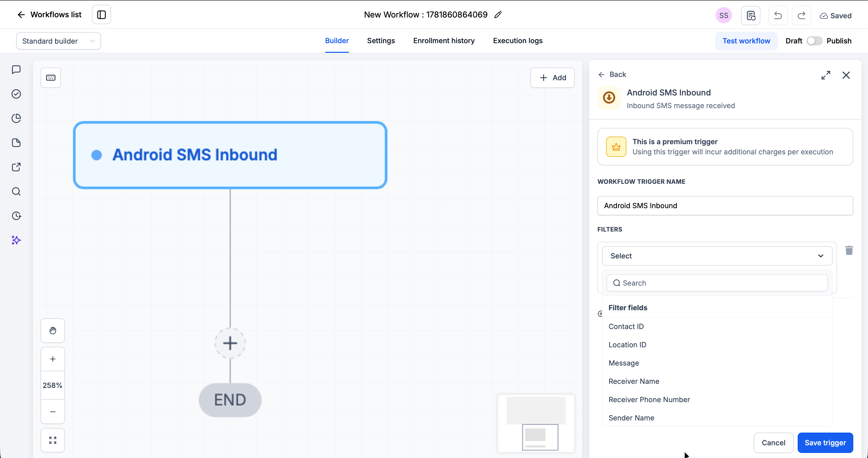Click the Cancel button
Viewport: 868px width, 458px height.
[x=773, y=443]
